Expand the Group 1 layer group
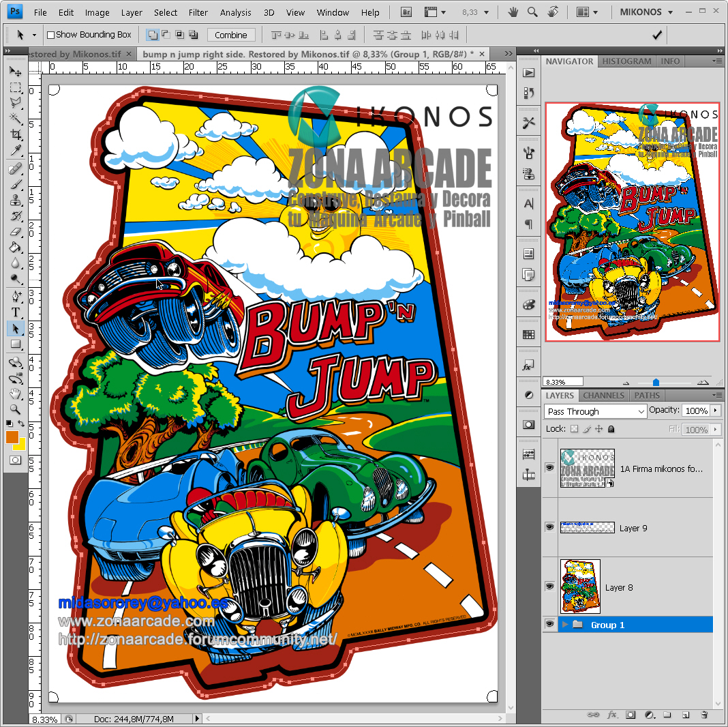The image size is (728, 727). 564,624
